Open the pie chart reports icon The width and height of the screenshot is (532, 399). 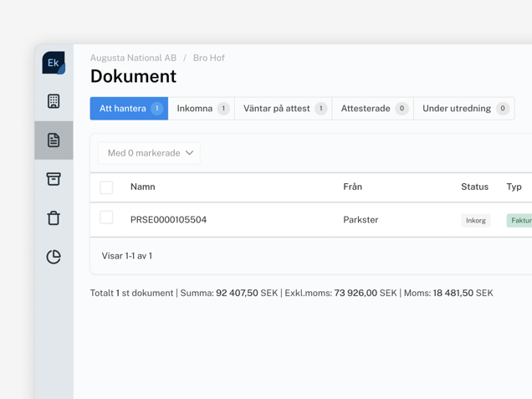point(54,257)
